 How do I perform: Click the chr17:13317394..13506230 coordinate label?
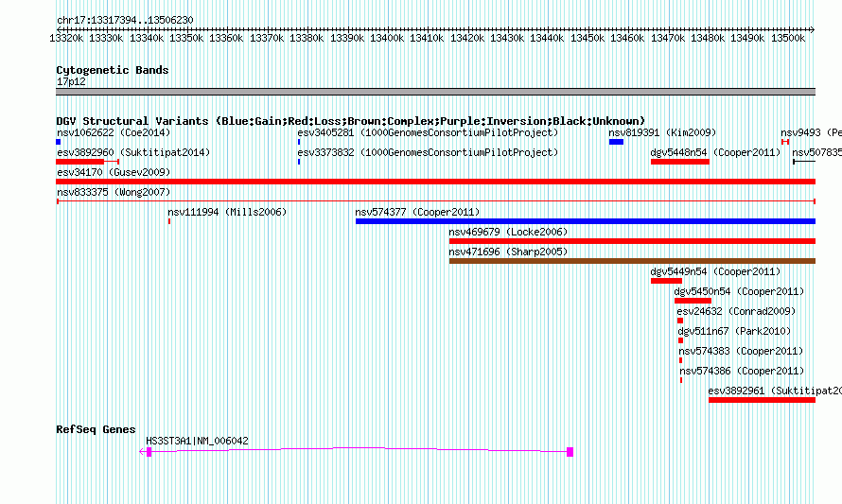pyautogui.click(x=125, y=20)
